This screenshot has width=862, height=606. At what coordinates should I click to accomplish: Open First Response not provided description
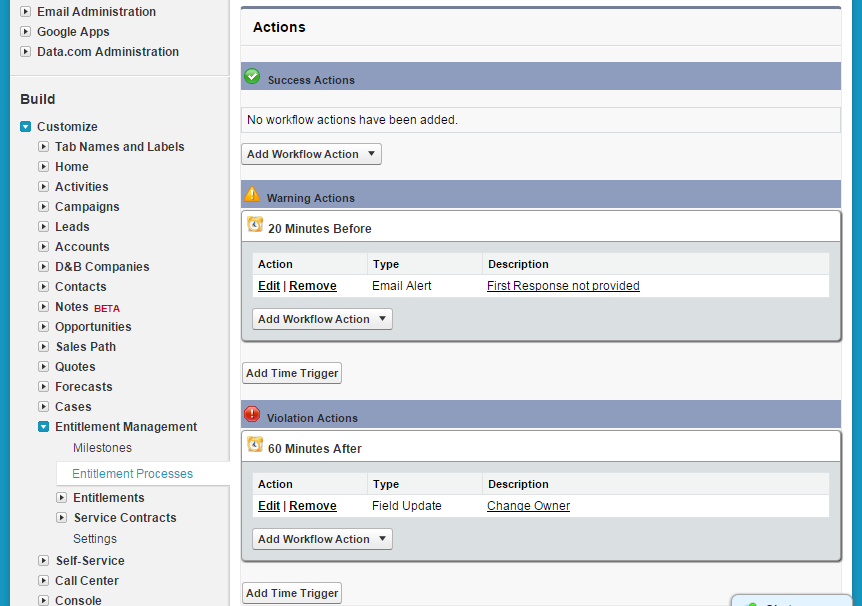(563, 286)
